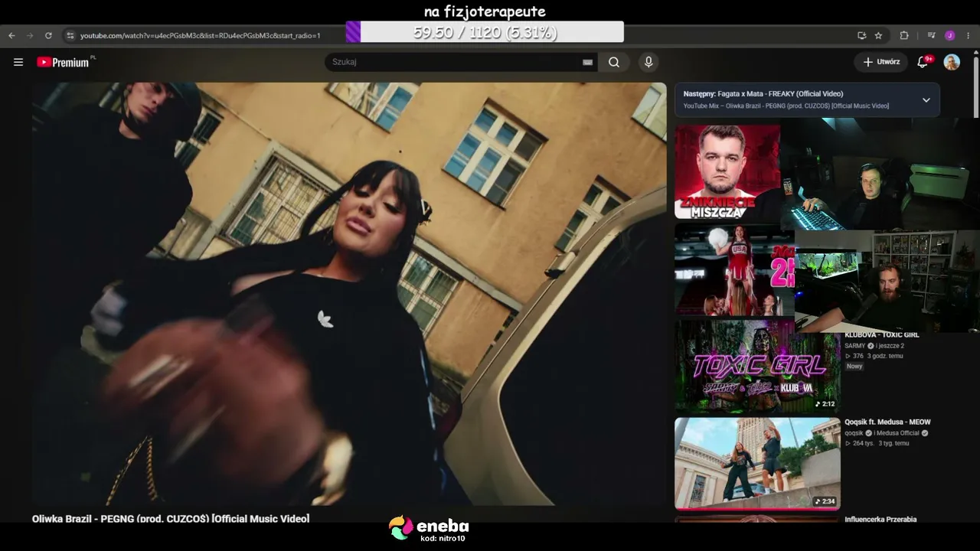Open the install app icon in address bar
The image size is (980, 551).
tap(861, 35)
